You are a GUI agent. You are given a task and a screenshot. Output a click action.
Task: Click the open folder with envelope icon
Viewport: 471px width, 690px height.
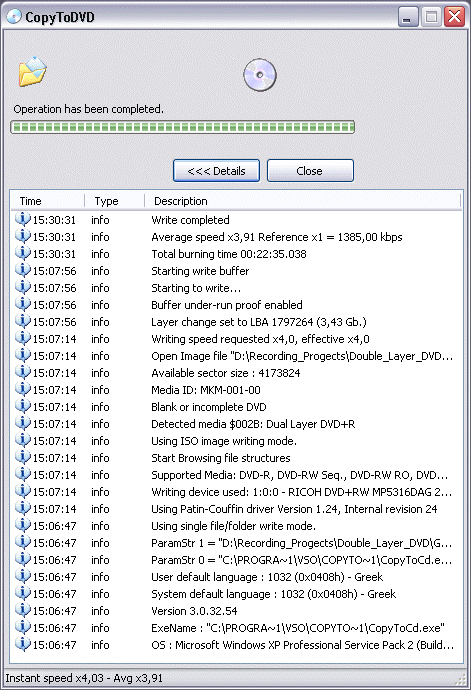click(33, 71)
